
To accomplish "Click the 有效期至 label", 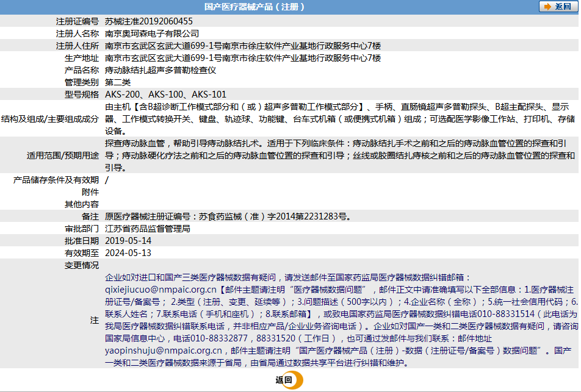I will coord(82,253).
